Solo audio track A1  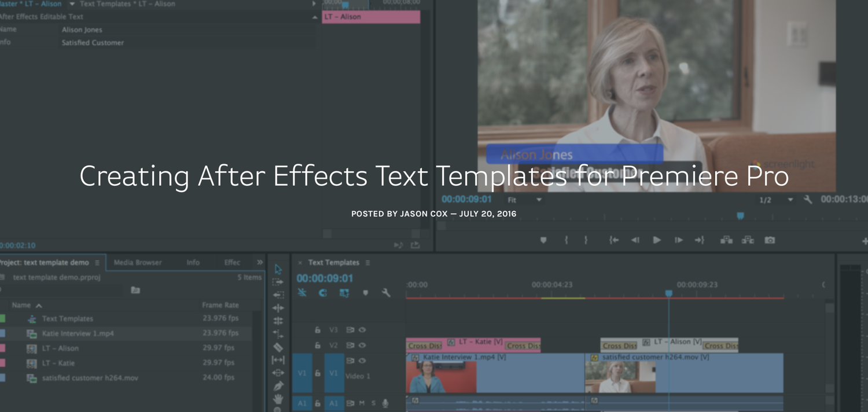373,403
